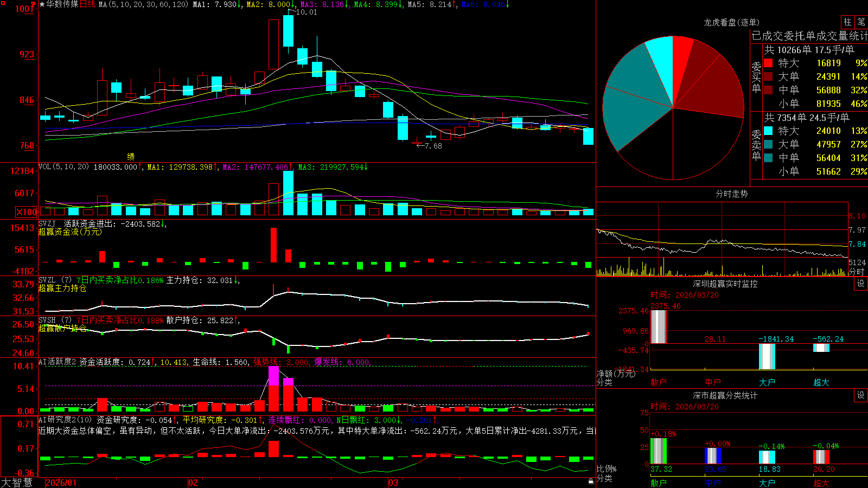The height and width of the screenshot is (488, 868).
Task: Click the 超大 20.20 bar in the 分类统计 panel
Action: click(x=821, y=457)
